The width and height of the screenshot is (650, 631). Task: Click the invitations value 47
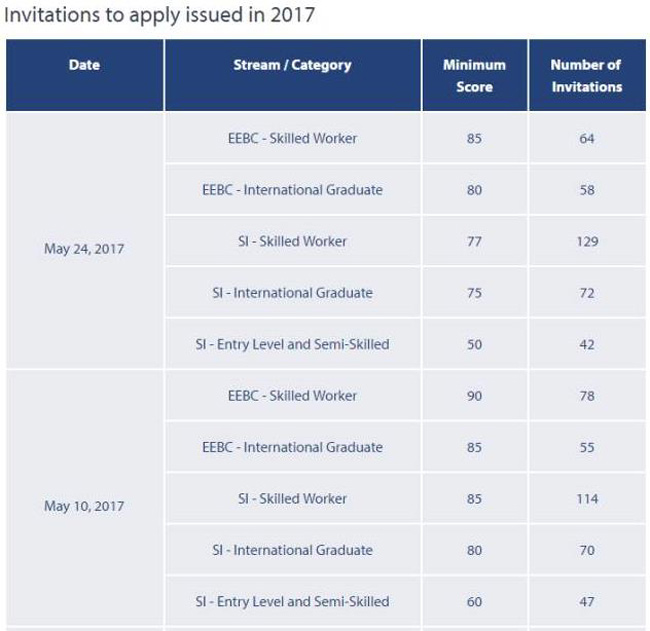pyautogui.click(x=587, y=601)
